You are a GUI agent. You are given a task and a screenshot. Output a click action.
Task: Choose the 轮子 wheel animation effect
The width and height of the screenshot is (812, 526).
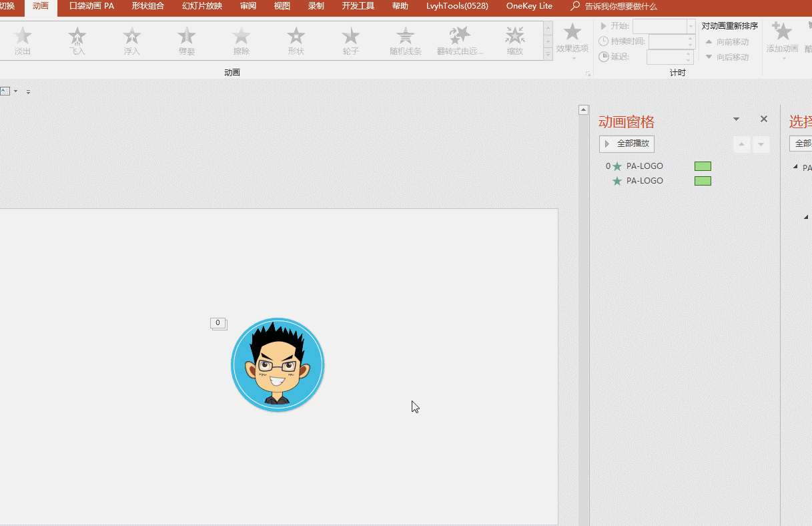click(351, 41)
